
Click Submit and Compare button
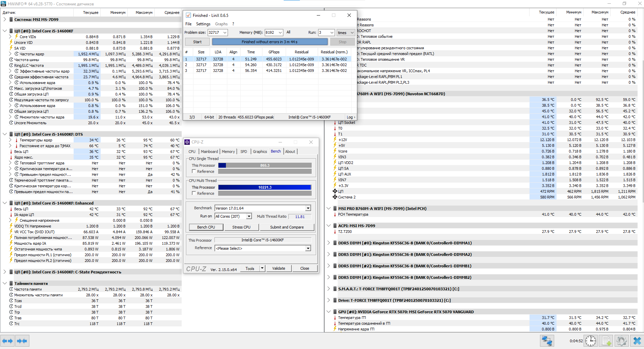(287, 227)
